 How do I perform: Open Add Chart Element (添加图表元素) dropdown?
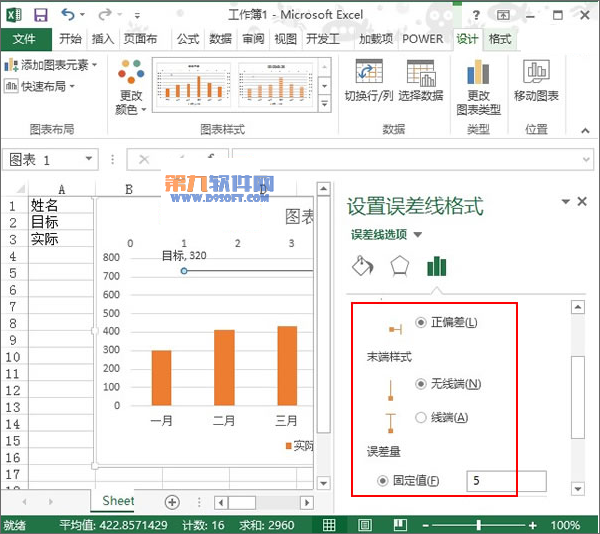tap(51, 65)
